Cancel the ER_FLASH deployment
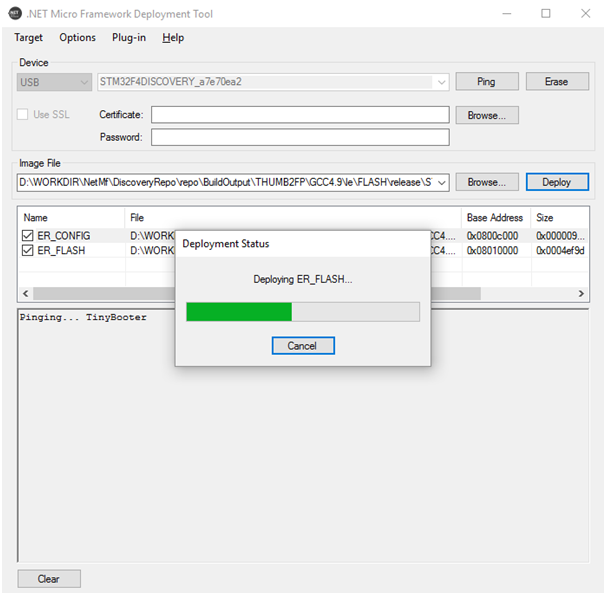The height and width of the screenshot is (595, 606). coord(303,345)
